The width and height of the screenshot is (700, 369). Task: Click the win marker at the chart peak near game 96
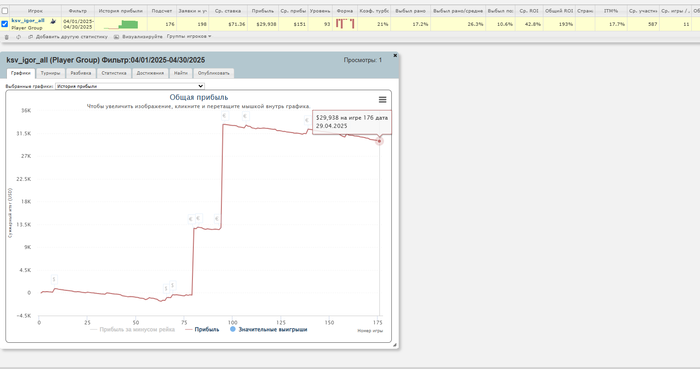point(225,116)
